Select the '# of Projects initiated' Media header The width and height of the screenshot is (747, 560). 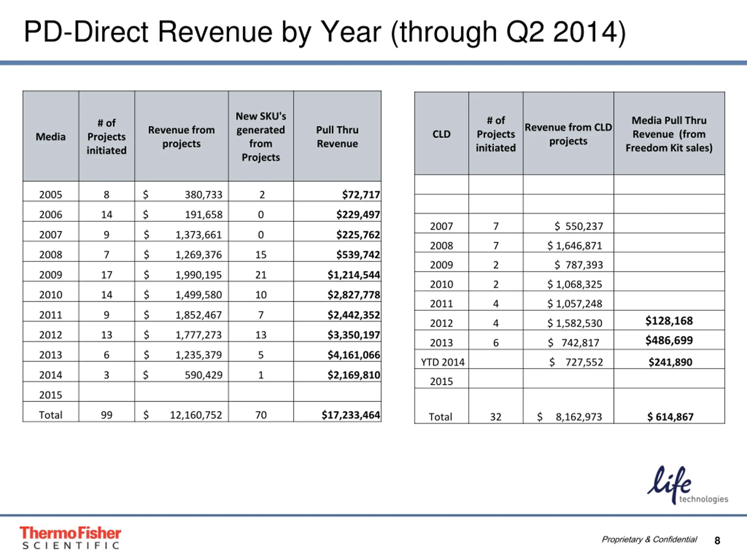point(107,136)
